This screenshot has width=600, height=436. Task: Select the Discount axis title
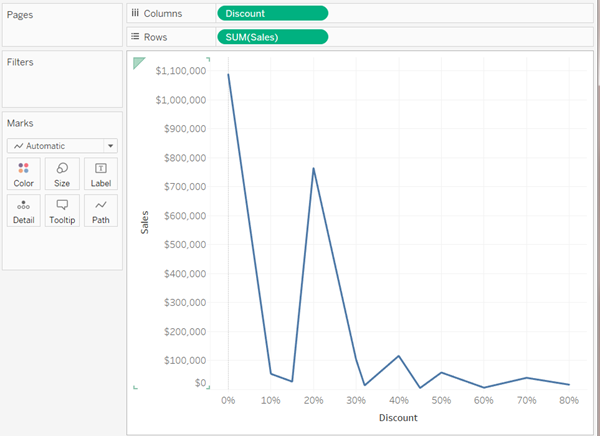(x=398, y=418)
